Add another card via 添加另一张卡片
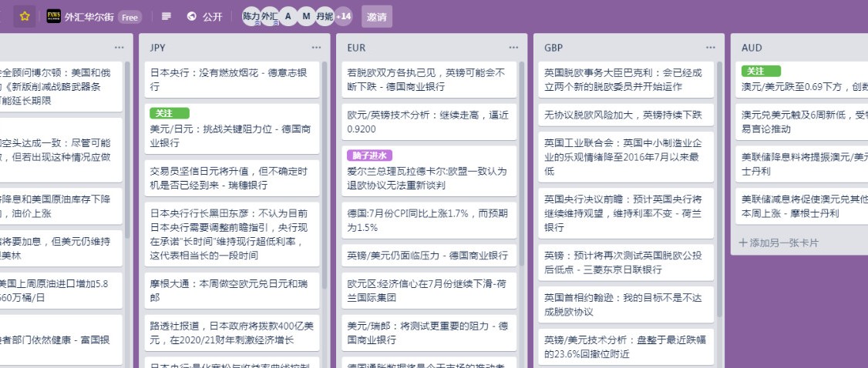Screen dimensions: 868x368 pos(779,243)
